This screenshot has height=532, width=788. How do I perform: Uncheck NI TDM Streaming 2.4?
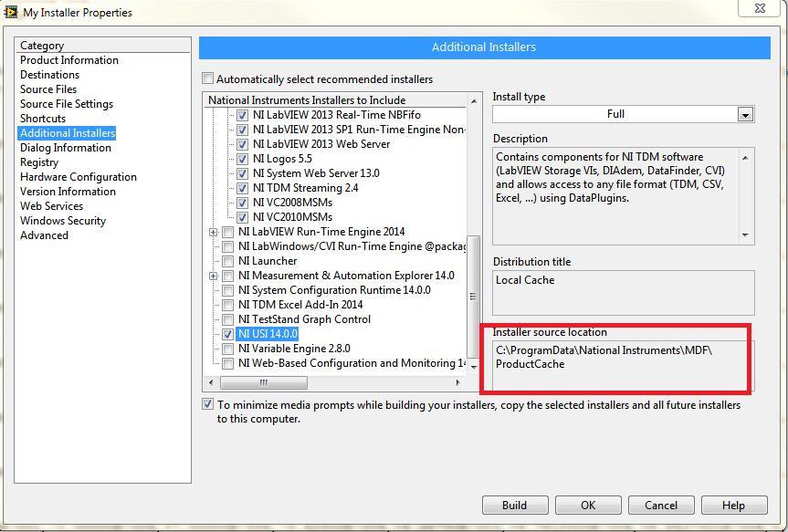pos(242,188)
